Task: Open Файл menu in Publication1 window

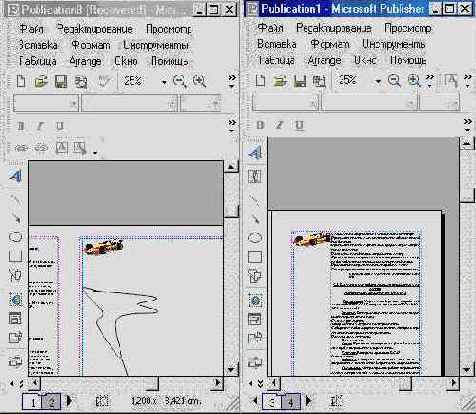Action: coord(270,28)
